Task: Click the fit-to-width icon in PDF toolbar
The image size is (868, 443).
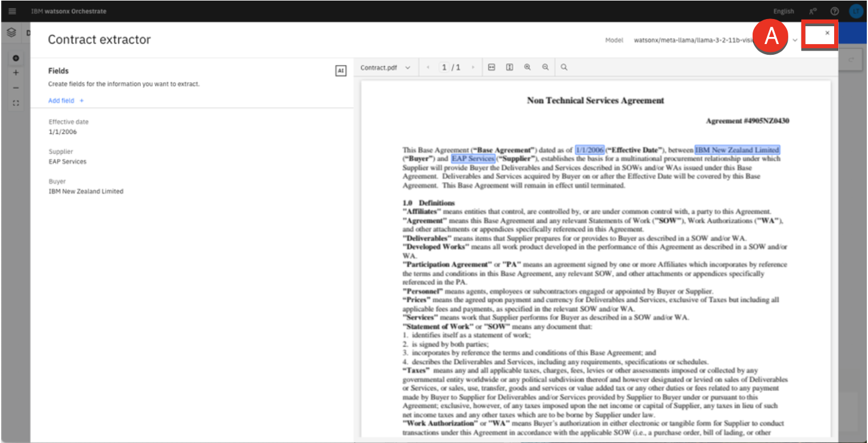Action: pos(491,68)
